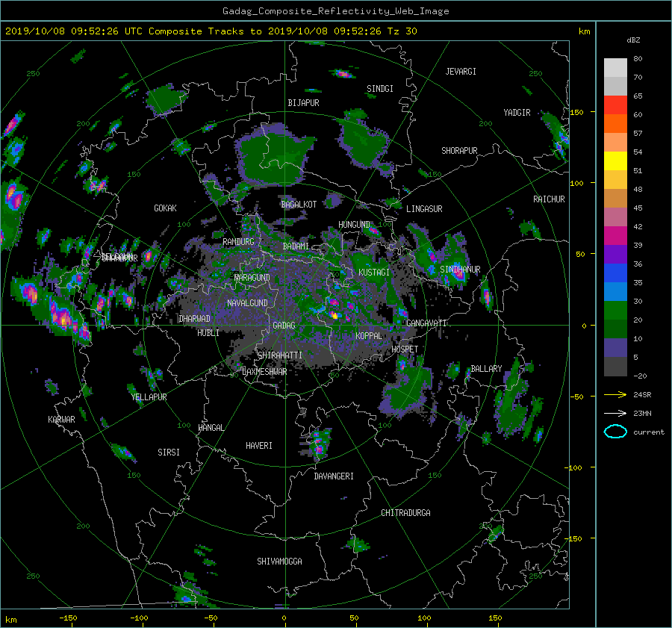The height and width of the screenshot is (628, 672).
Task: Click the BAGALKOT city label
Action: tap(299, 205)
